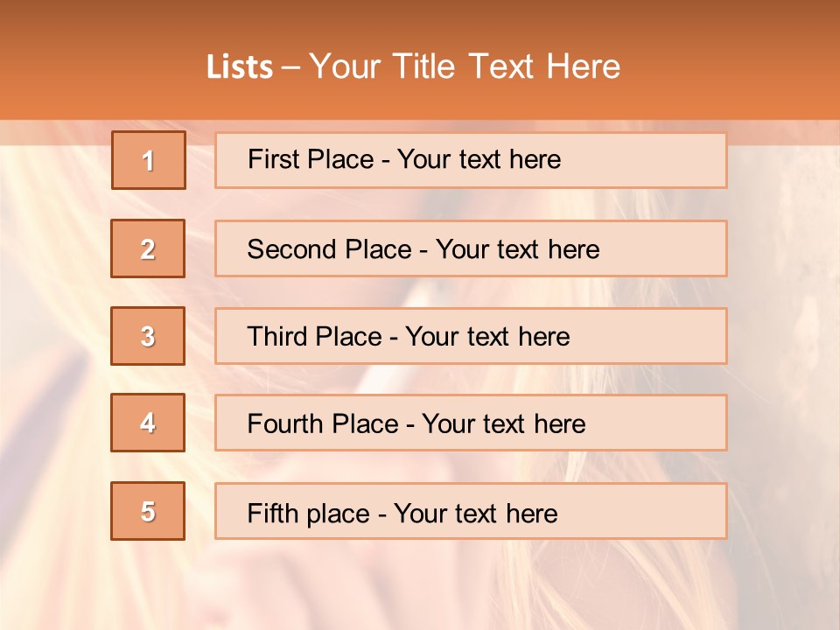Click "Your text here" in third row
The width and height of the screenshot is (840, 630).
[x=488, y=337]
